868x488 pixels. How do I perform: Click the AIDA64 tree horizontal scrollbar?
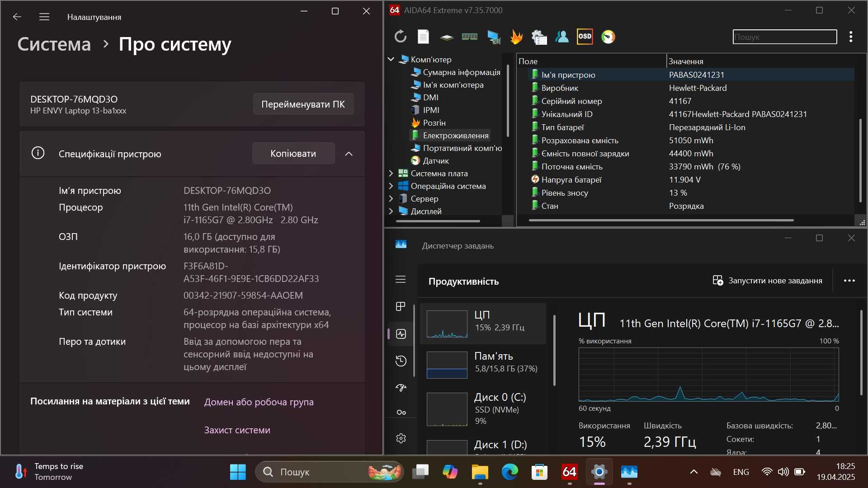[438, 221]
